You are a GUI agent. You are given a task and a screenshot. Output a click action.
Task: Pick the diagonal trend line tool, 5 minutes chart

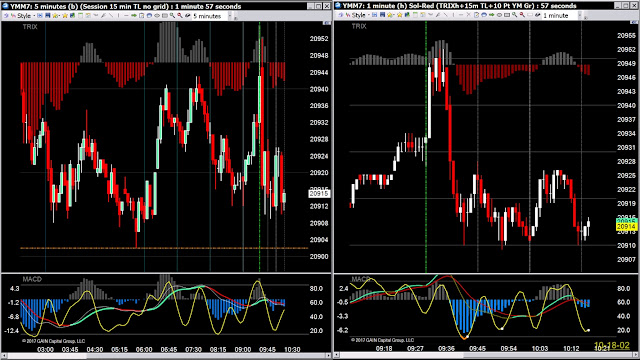click(x=111, y=16)
